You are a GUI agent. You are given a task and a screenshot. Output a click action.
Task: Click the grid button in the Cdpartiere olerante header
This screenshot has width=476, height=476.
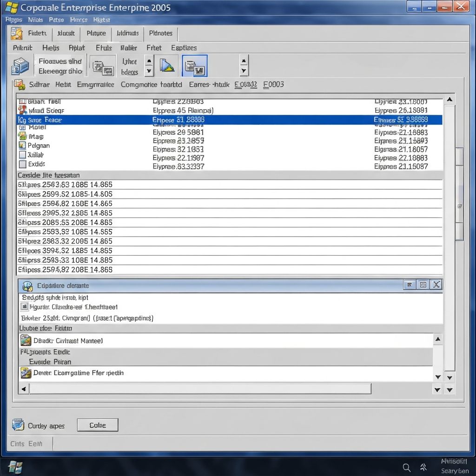pos(423,285)
